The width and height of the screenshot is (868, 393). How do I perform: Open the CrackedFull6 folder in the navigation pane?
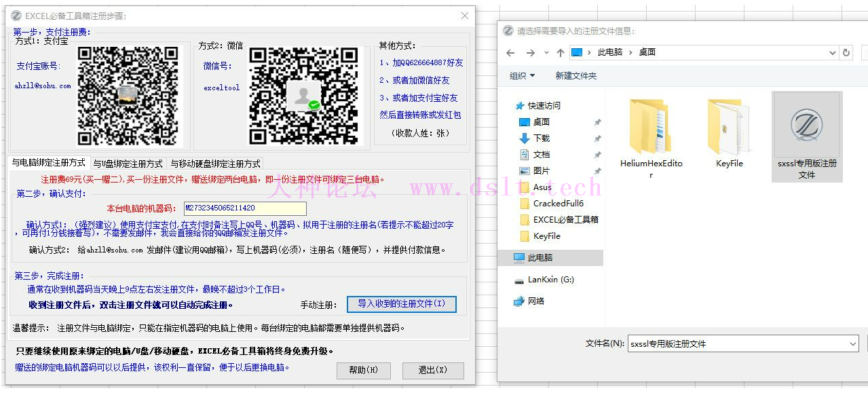[x=558, y=204]
